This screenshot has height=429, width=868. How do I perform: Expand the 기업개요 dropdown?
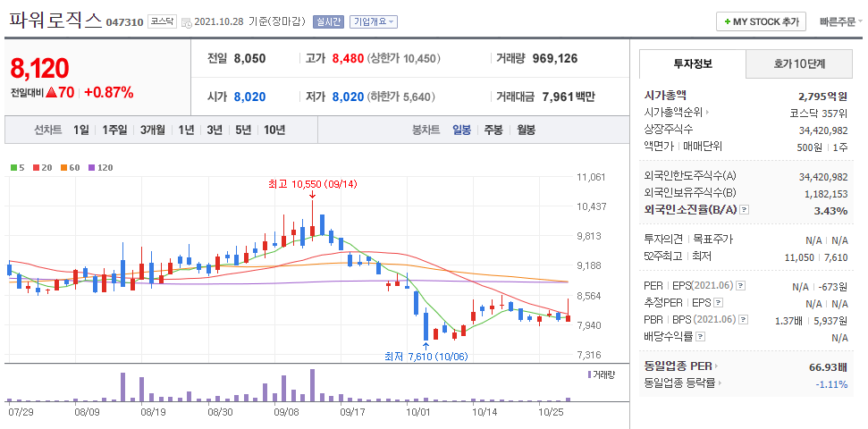[373, 22]
